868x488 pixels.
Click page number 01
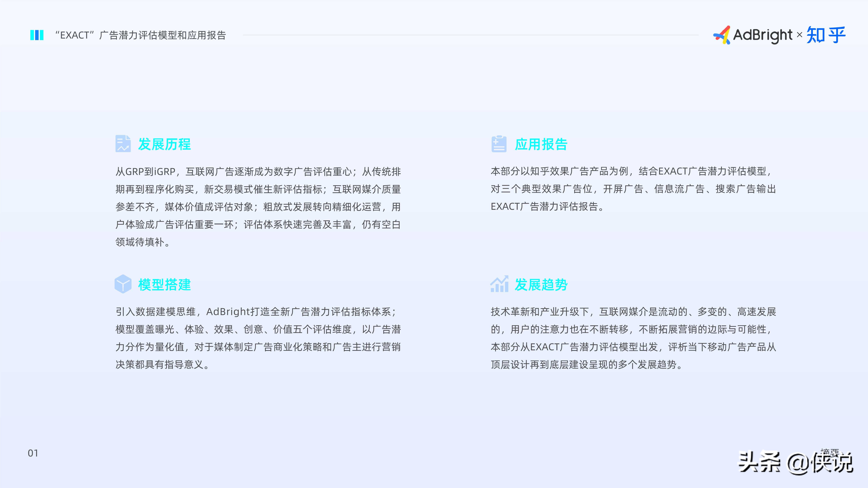coord(33,453)
